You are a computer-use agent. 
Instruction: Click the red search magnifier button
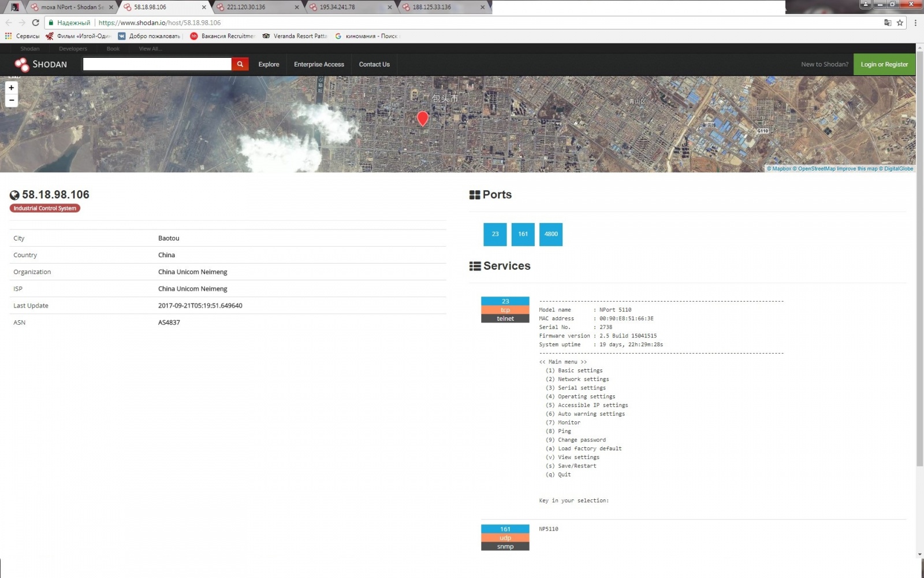click(x=240, y=64)
